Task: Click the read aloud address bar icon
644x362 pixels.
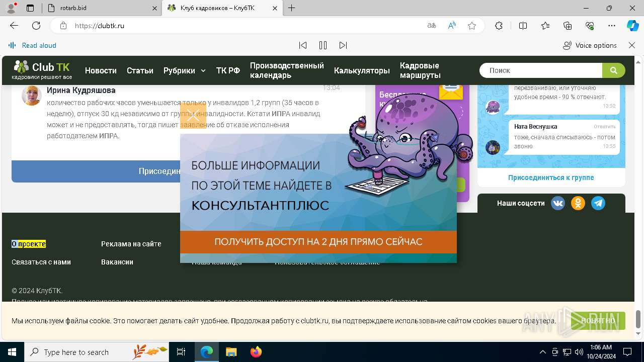Action: (x=452, y=26)
